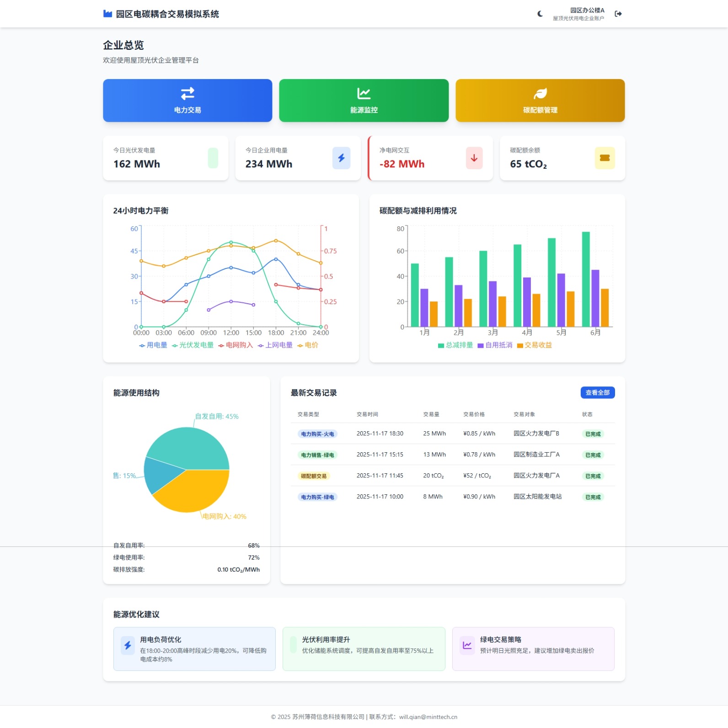The image size is (728, 728).
Task: Click the factory logo icon in header
Action: click(x=107, y=14)
